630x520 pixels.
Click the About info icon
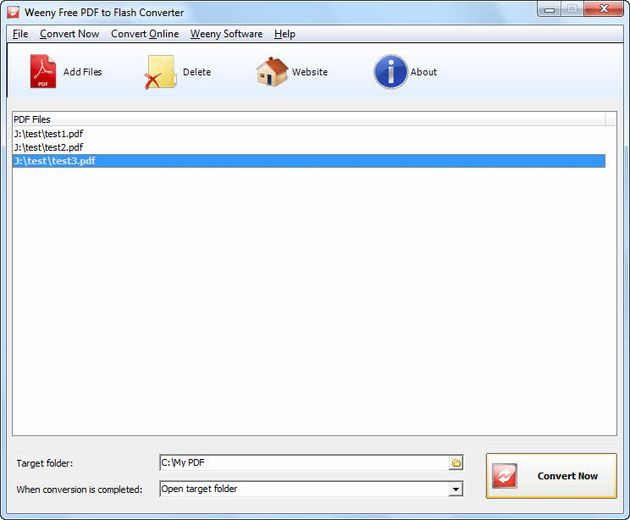[x=391, y=72]
